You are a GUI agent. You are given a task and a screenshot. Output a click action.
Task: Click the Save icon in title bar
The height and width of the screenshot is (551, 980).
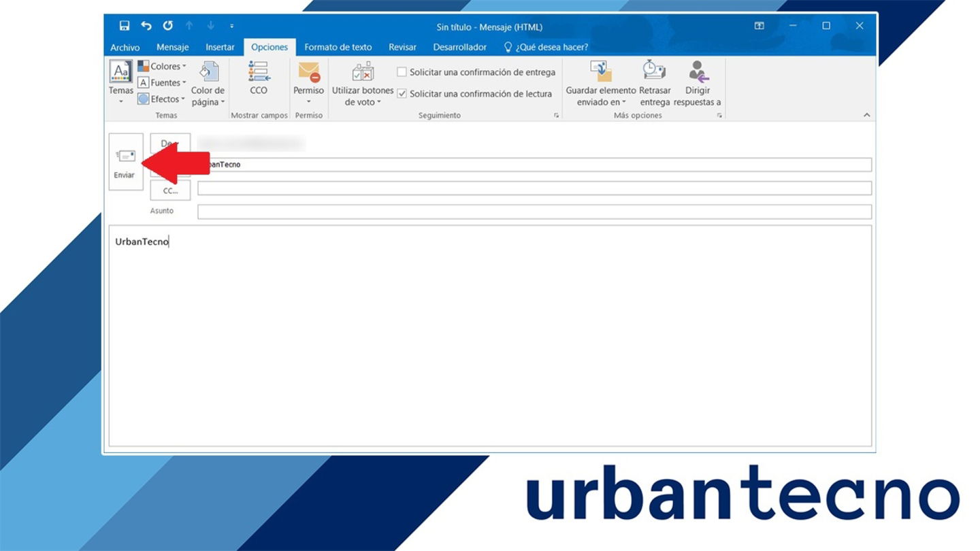[x=124, y=26]
